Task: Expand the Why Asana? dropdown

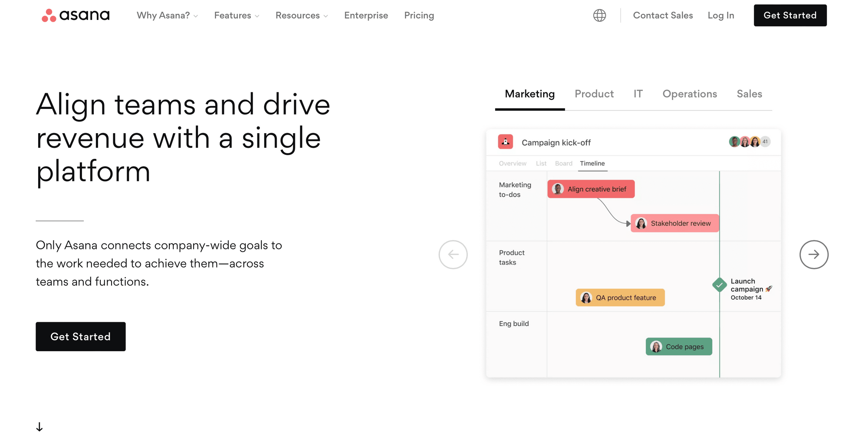Action: pyautogui.click(x=167, y=16)
